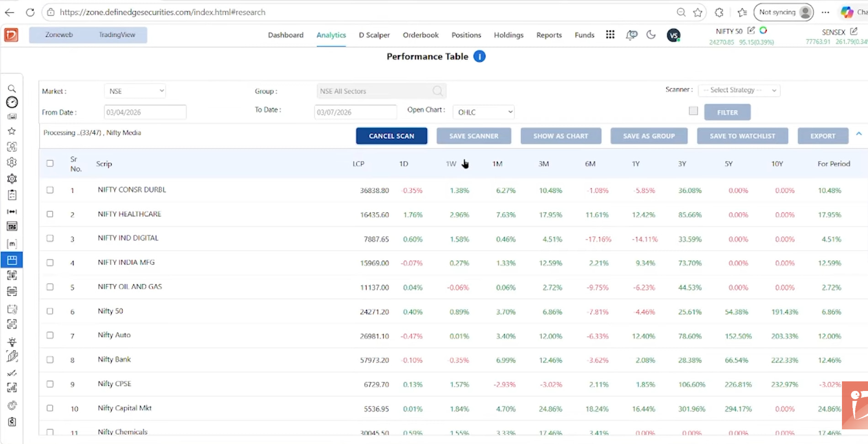The height and width of the screenshot is (444, 868).
Task: Check the NIFTY INDIA MFG row checkbox
Action: coord(50,262)
